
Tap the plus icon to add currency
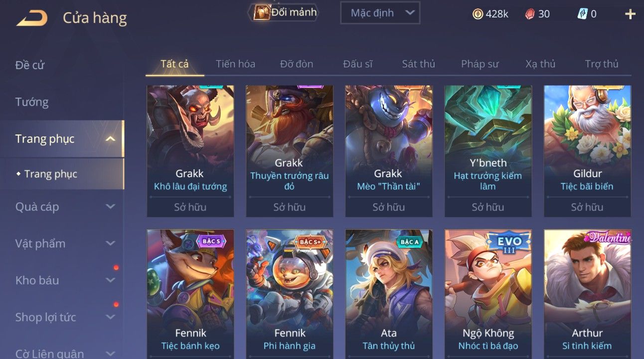pos(630,14)
